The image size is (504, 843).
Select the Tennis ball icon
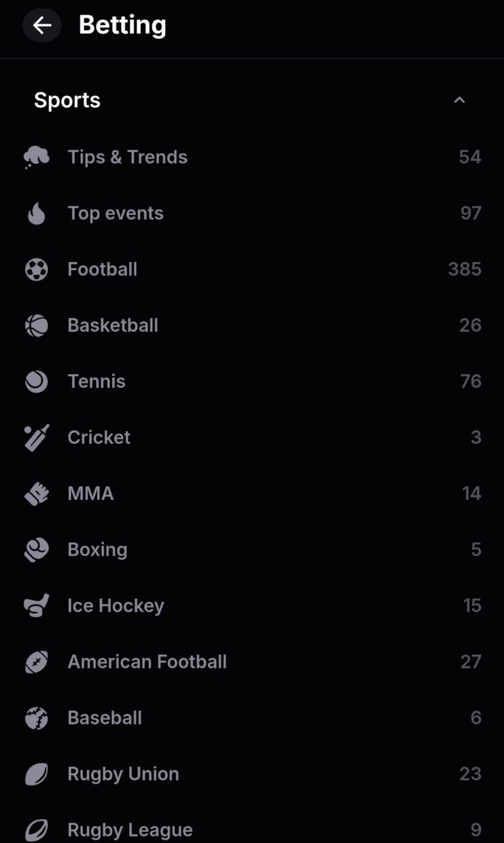pos(36,381)
